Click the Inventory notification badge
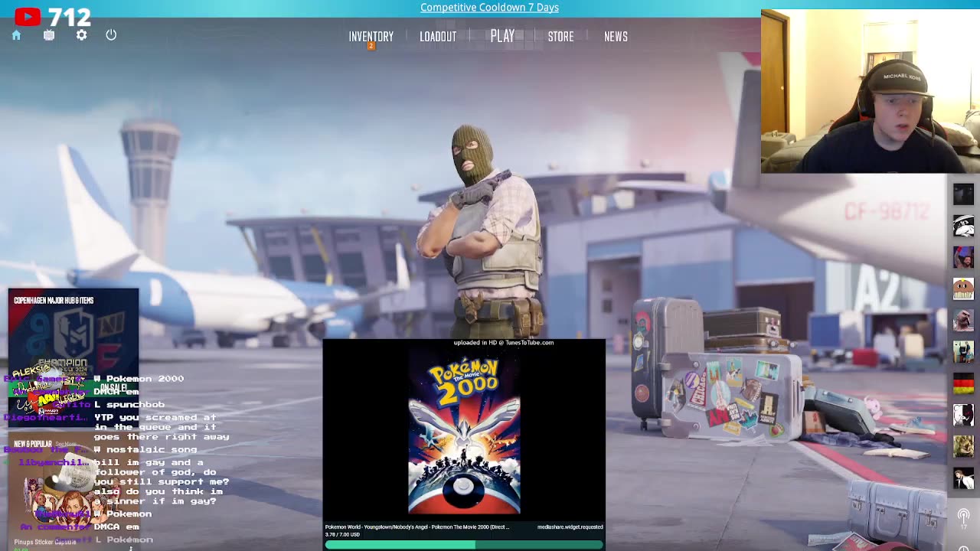The image size is (980, 551). pos(371,46)
